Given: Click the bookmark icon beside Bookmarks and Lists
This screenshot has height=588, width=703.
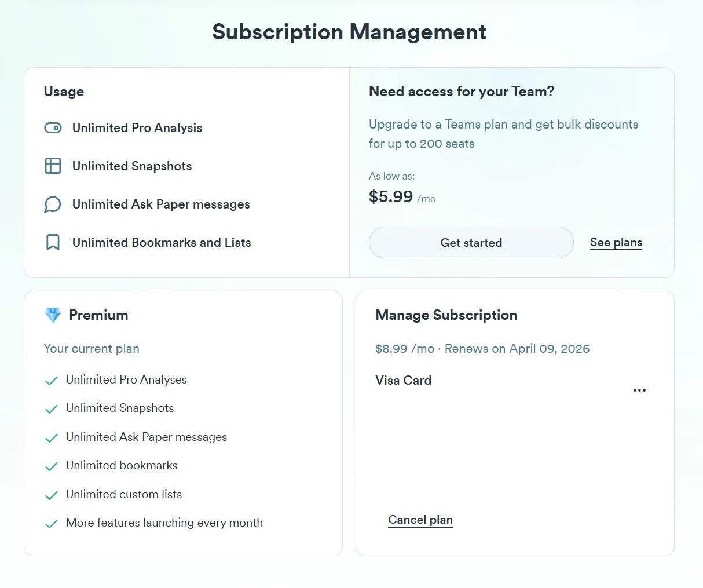Looking at the screenshot, I should pos(53,242).
